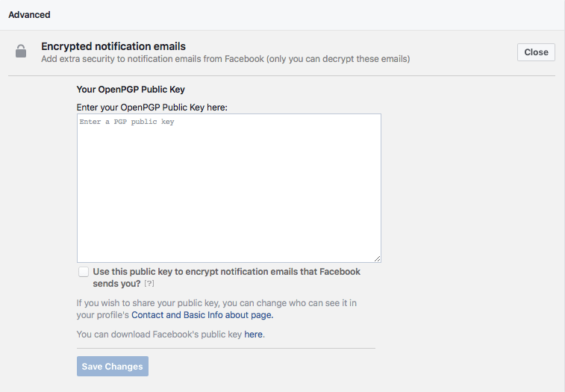Viewport: 565px width, 392px height.
Task: Focus the PGP public key text area
Action: click(229, 188)
